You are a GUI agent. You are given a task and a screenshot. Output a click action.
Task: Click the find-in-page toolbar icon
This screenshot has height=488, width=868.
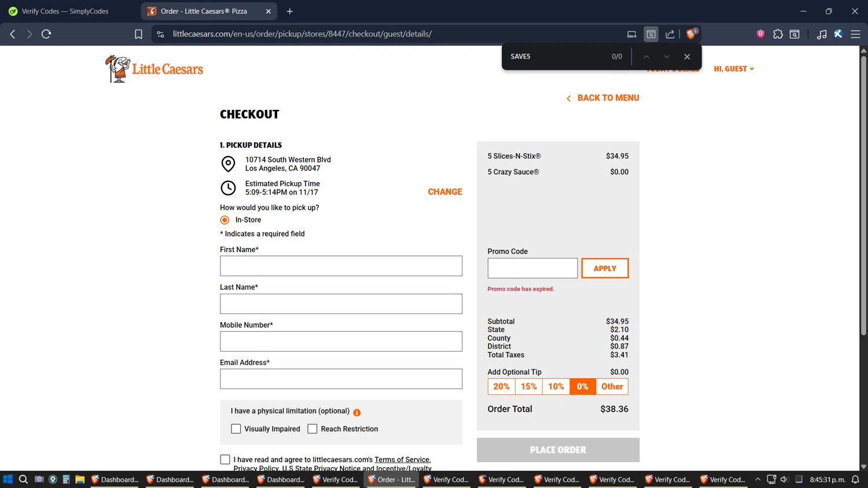click(x=651, y=34)
